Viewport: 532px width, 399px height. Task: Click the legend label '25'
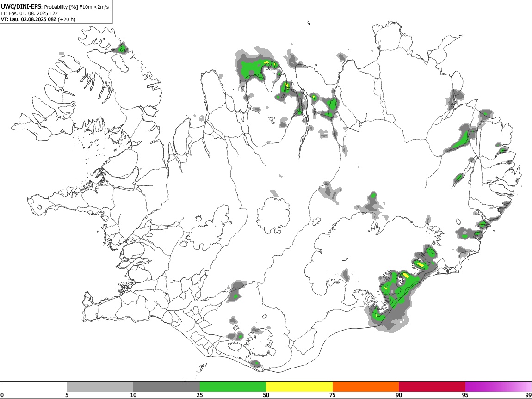coord(200,395)
